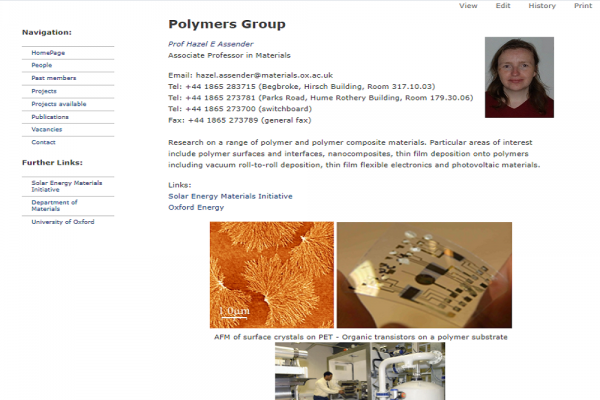The width and height of the screenshot is (600, 400).
Task: Visit the Projects navigation link
Action: 44,91
